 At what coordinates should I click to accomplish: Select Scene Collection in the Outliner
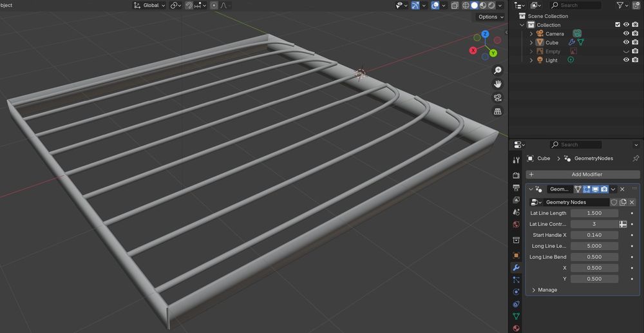click(x=548, y=16)
